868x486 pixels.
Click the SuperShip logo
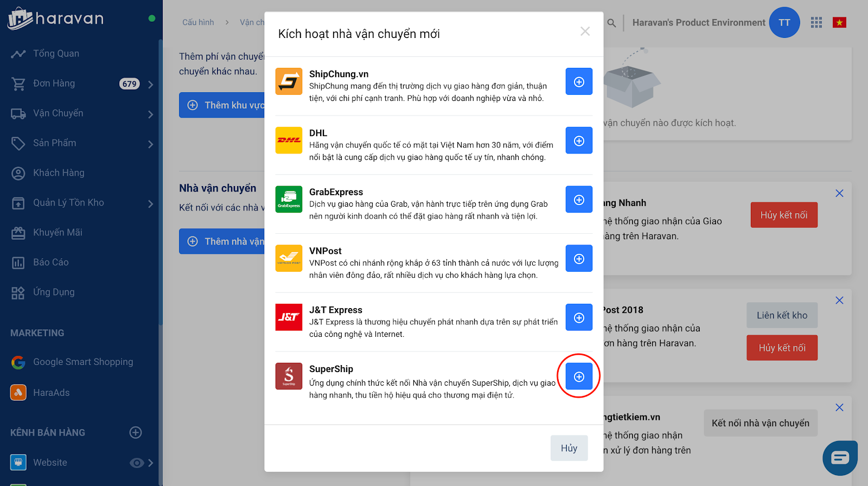[x=289, y=376]
